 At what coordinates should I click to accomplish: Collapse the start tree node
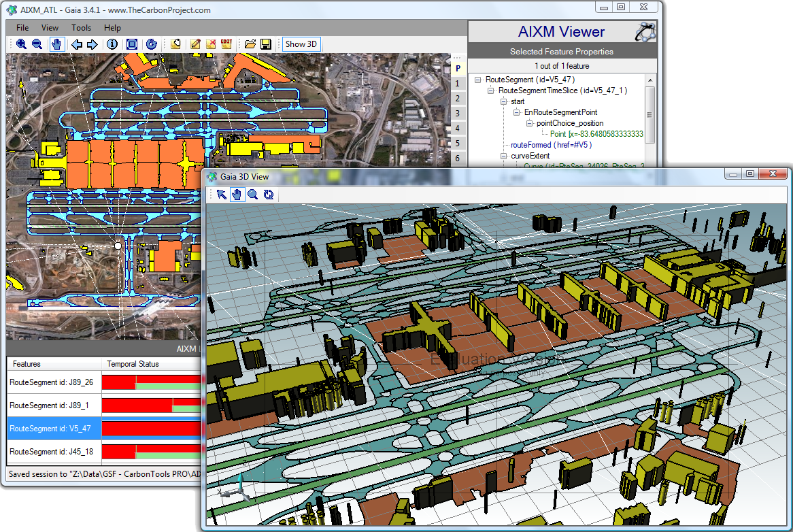pos(504,101)
